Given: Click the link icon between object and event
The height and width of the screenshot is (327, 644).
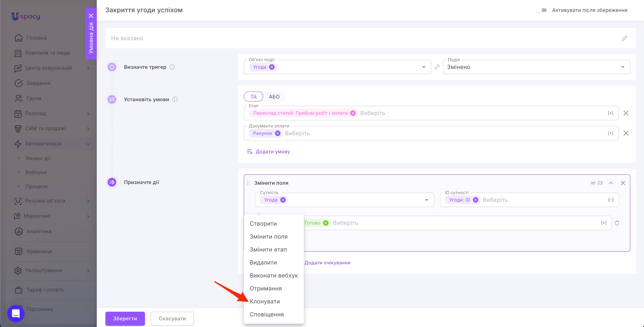Looking at the screenshot, I should [x=437, y=67].
